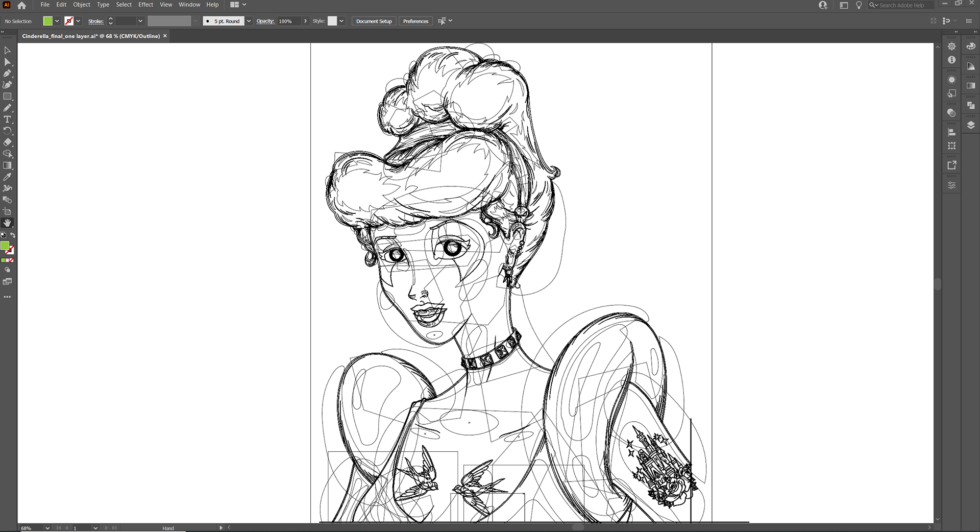980x532 pixels.
Task: Open the 5 pt. Round brush dropdown
Action: [249, 21]
